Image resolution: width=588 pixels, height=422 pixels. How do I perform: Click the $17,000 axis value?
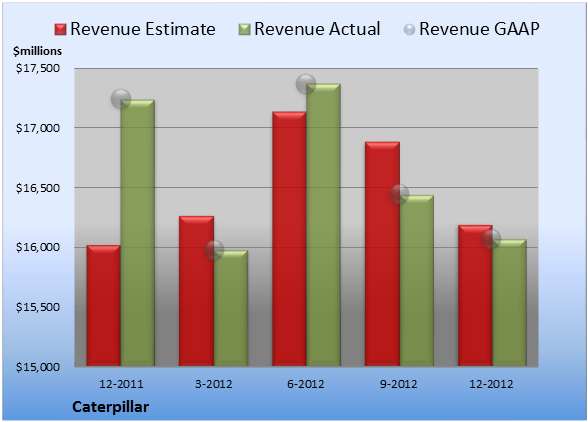point(38,128)
